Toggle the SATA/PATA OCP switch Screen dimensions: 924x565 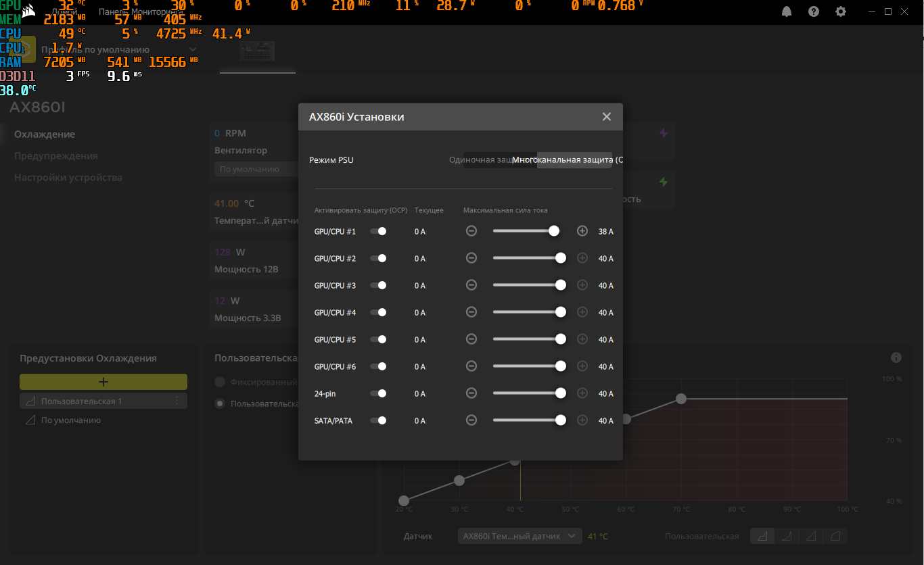378,420
